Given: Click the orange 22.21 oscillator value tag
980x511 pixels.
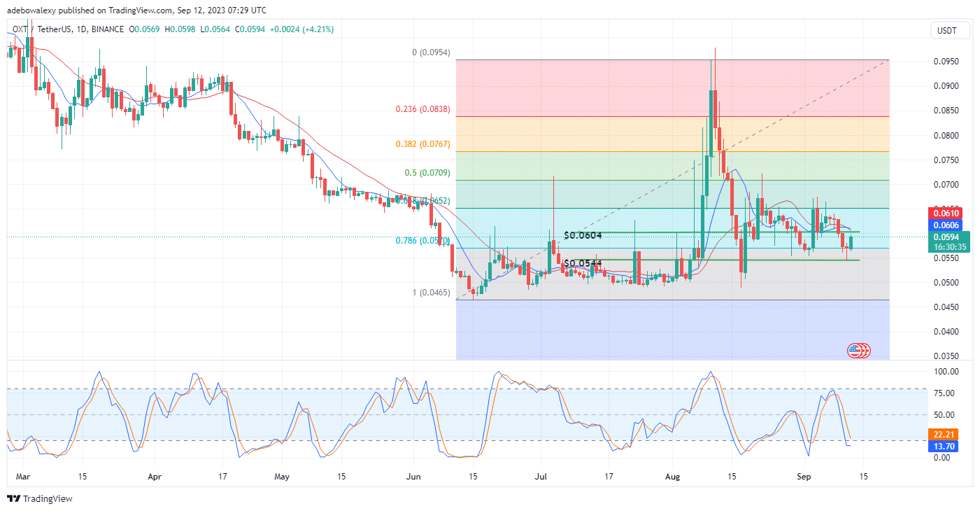Looking at the screenshot, I should pos(944,435).
